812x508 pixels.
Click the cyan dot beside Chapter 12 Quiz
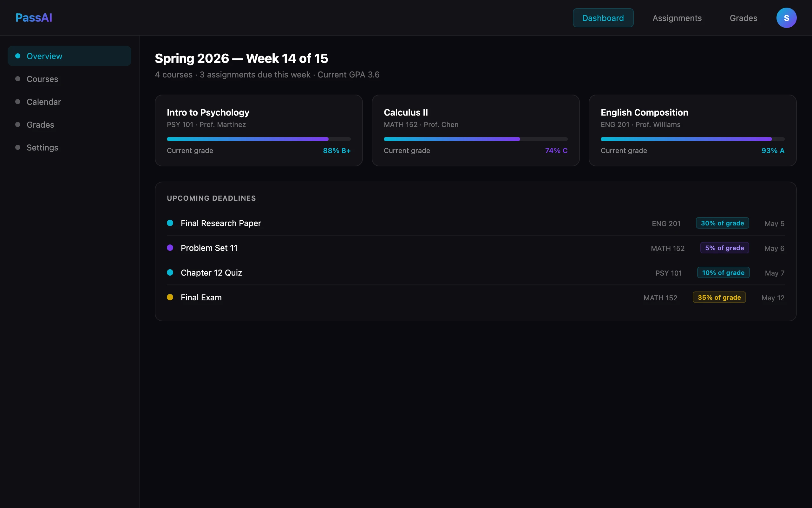(170, 272)
